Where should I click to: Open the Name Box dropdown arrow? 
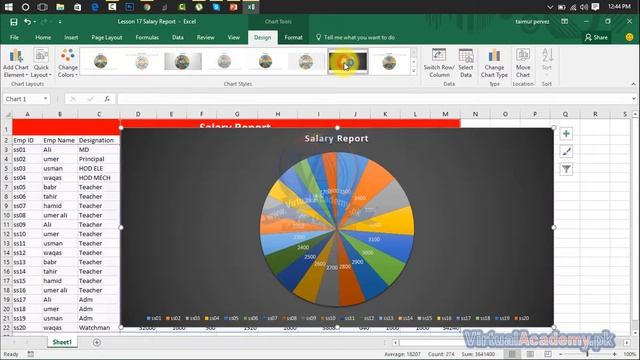coord(45,99)
